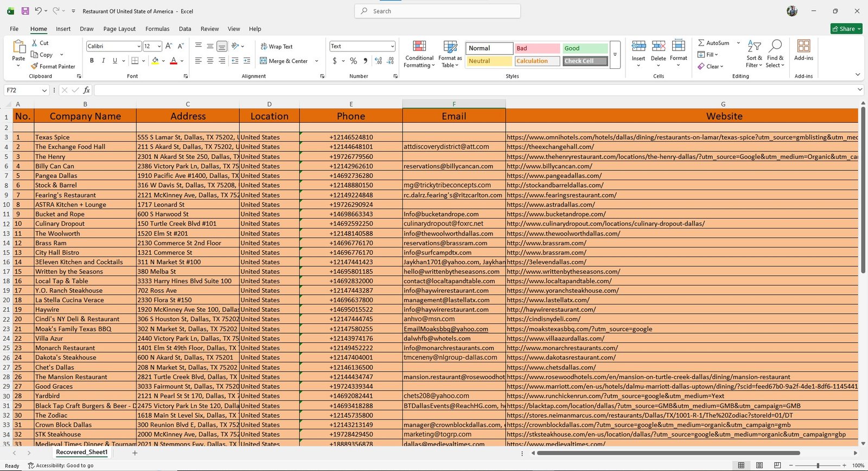Open Conditional Formatting menu
This screenshot has width=868, height=471.
click(x=419, y=54)
